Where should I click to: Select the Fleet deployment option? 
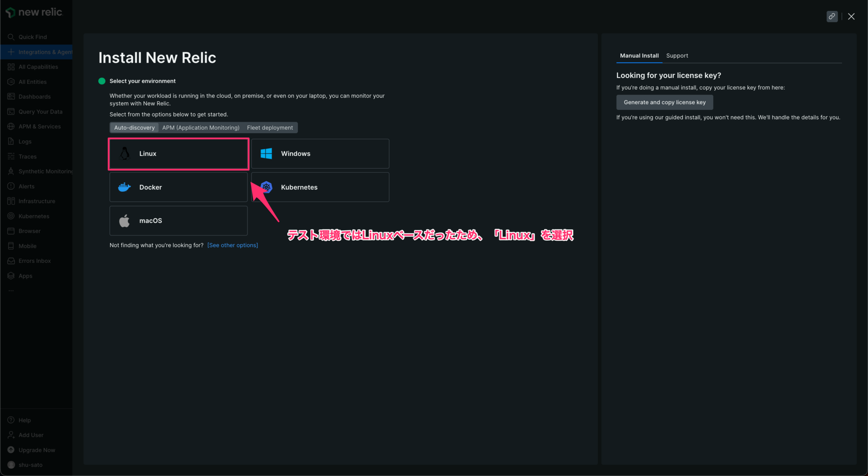click(270, 127)
